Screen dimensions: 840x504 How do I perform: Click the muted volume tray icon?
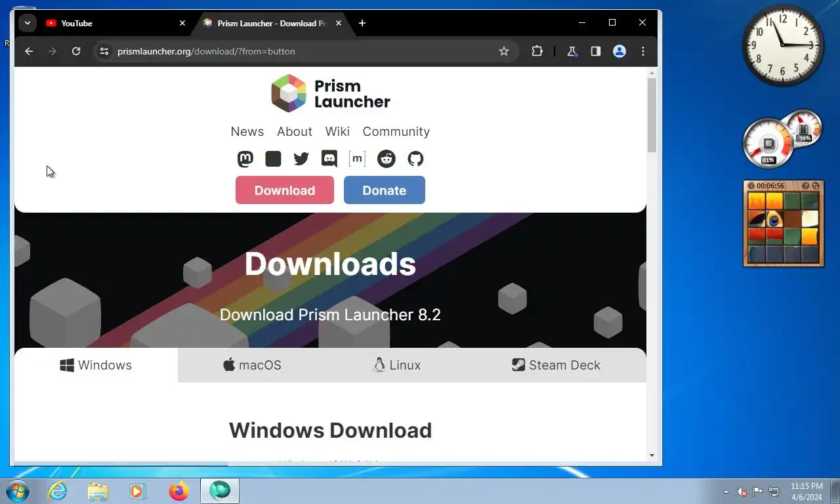tap(742, 492)
